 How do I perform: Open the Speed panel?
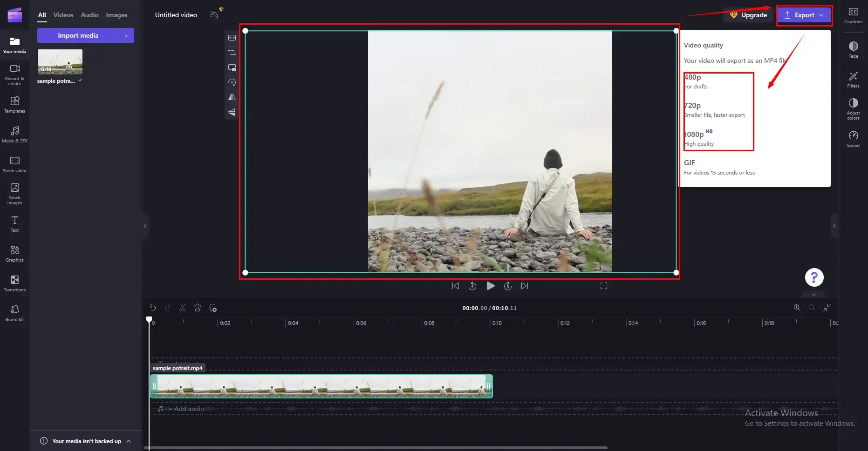(x=853, y=138)
